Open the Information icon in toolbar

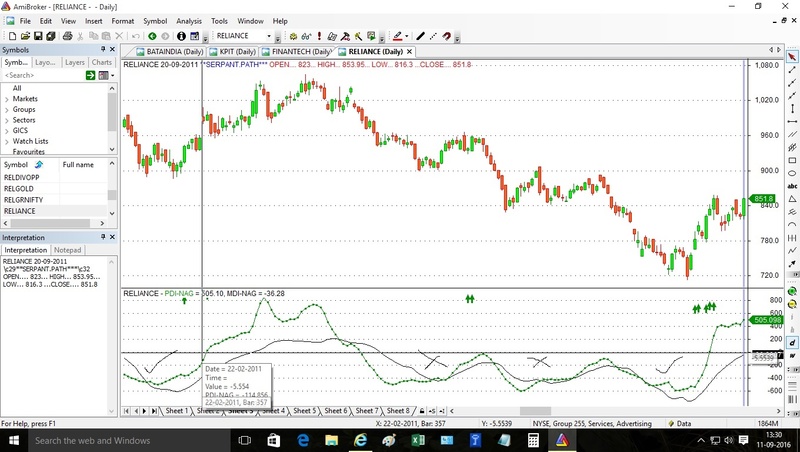point(181,36)
